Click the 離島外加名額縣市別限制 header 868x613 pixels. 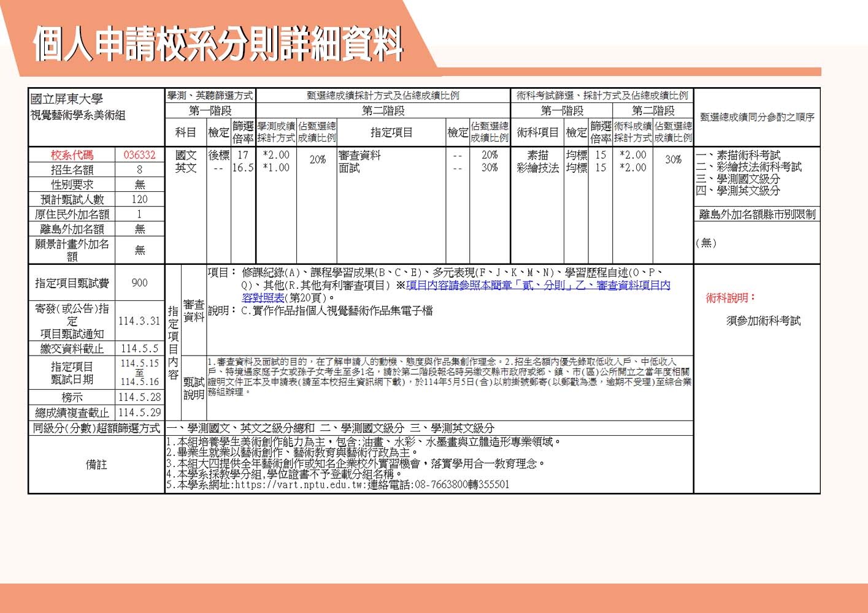pos(758,214)
